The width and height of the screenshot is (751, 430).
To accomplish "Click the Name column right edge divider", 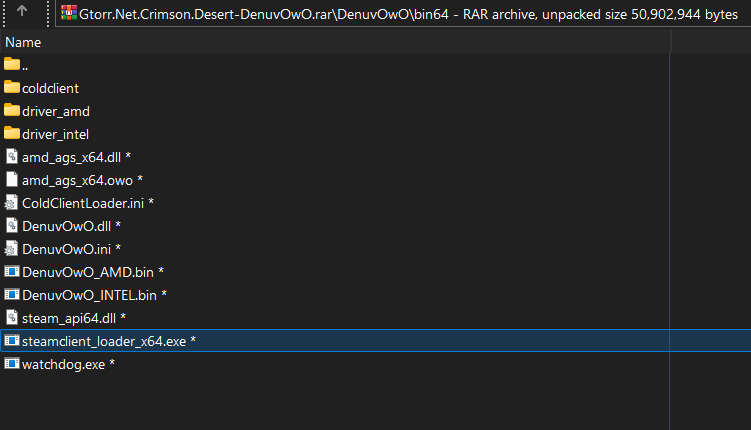I will coord(671,41).
